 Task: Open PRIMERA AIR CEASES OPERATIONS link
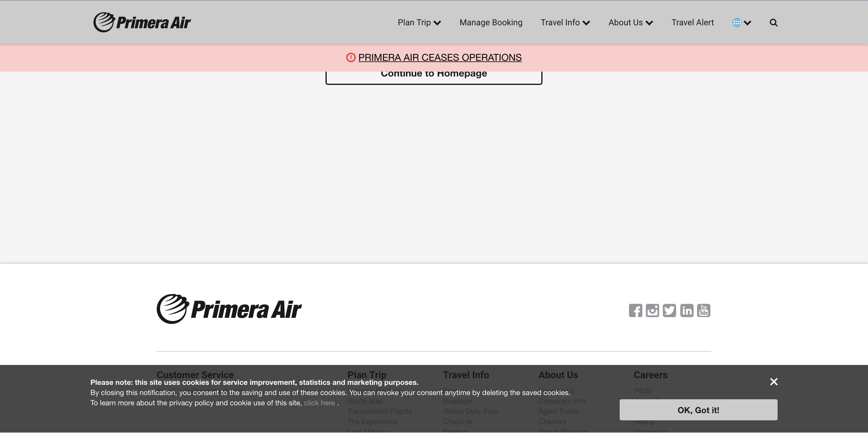440,58
